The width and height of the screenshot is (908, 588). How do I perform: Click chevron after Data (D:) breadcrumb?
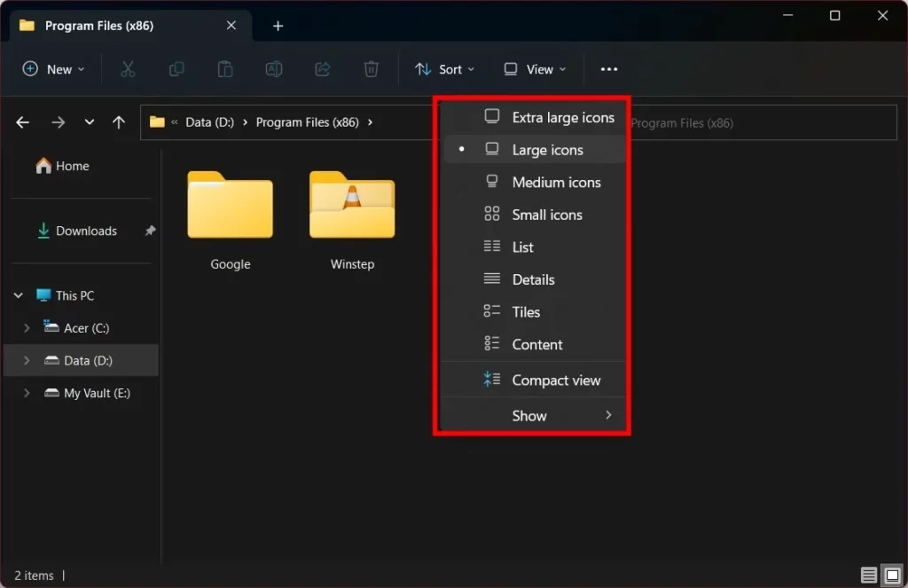(245, 122)
